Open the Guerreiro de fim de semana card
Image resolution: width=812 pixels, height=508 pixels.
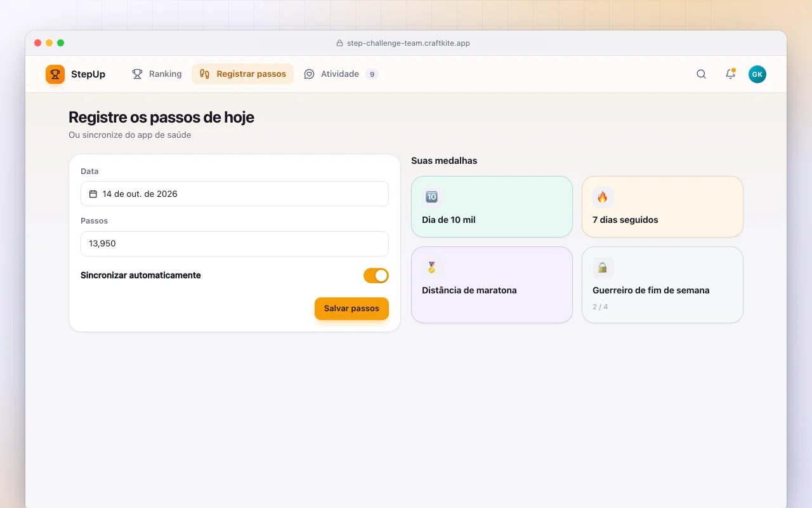click(662, 284)
